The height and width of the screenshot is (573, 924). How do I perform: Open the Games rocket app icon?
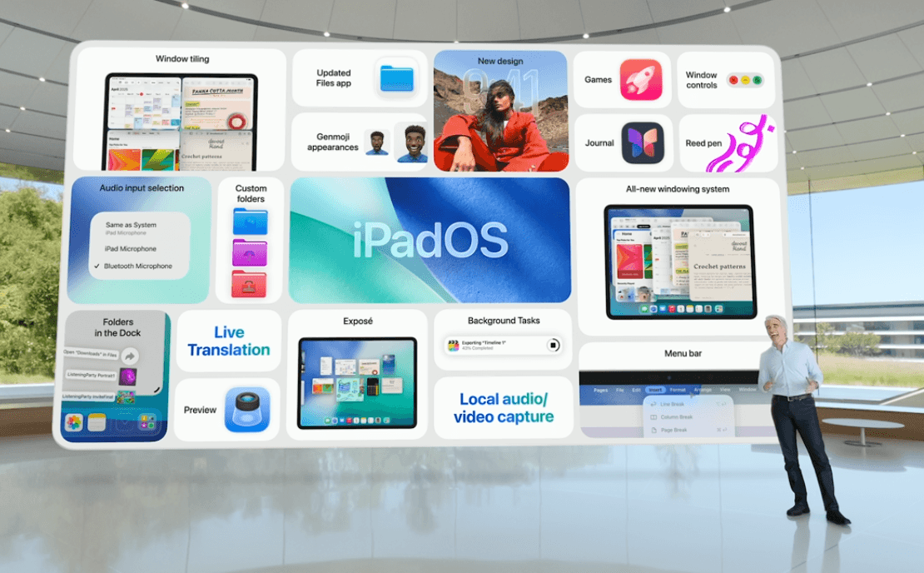[640, 79]
